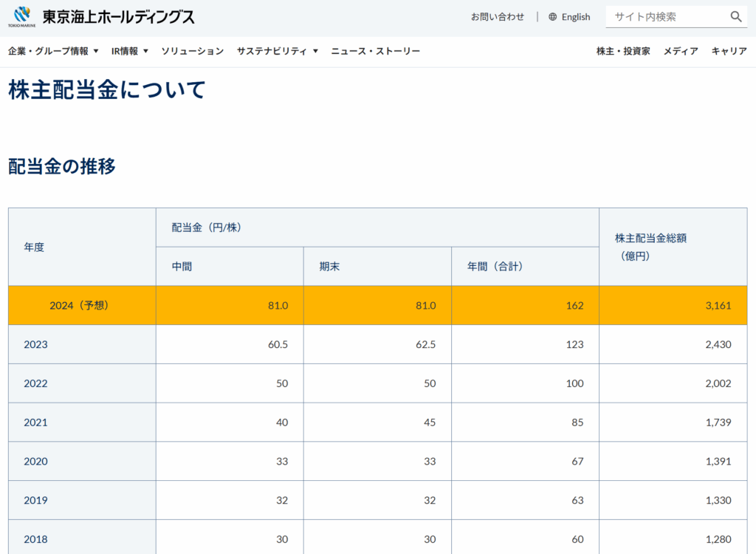756x554 pixels.
Task: Select the 60.5 interim dividend cell
Action: point(230,344)
